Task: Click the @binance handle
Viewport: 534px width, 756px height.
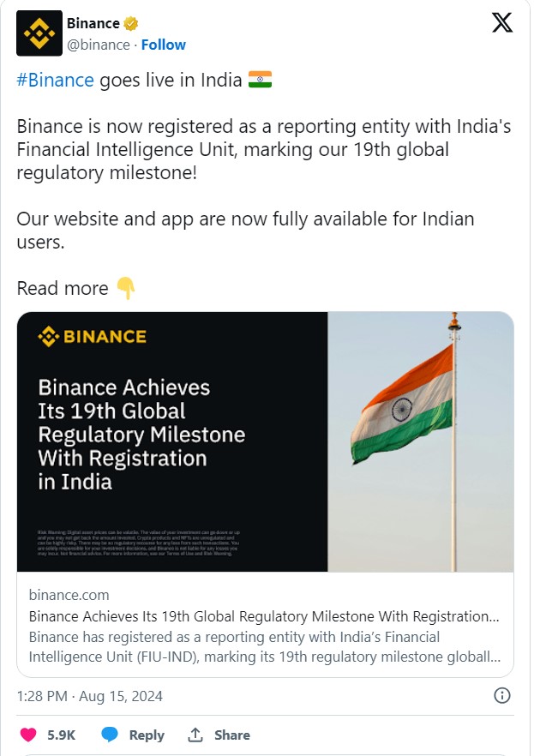Action: (x=99, y=45)
